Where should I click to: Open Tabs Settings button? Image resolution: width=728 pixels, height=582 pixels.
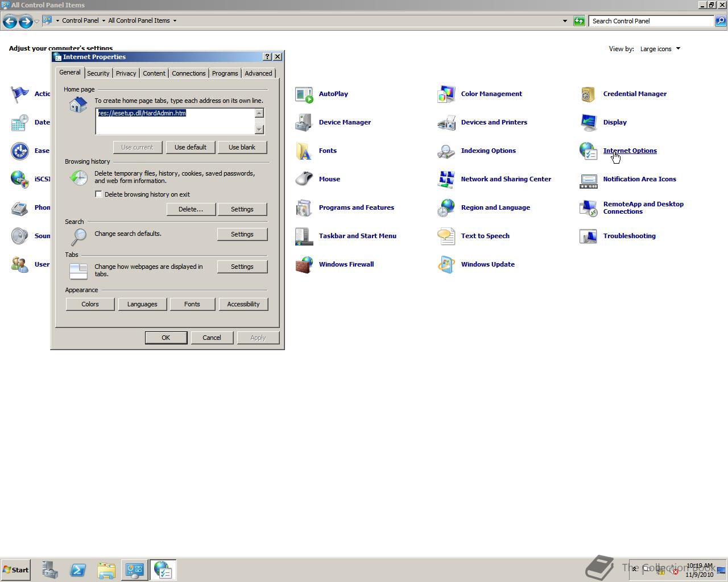[242, 267]
